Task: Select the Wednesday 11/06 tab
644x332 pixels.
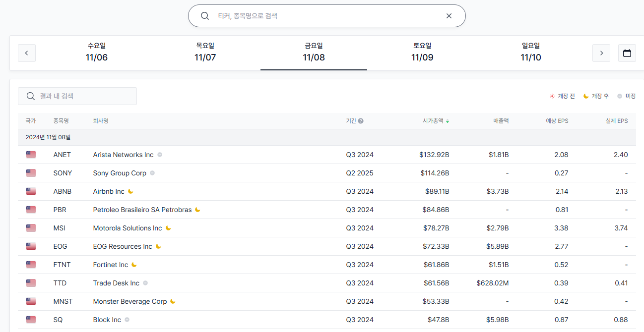Action: pos(96,52)
